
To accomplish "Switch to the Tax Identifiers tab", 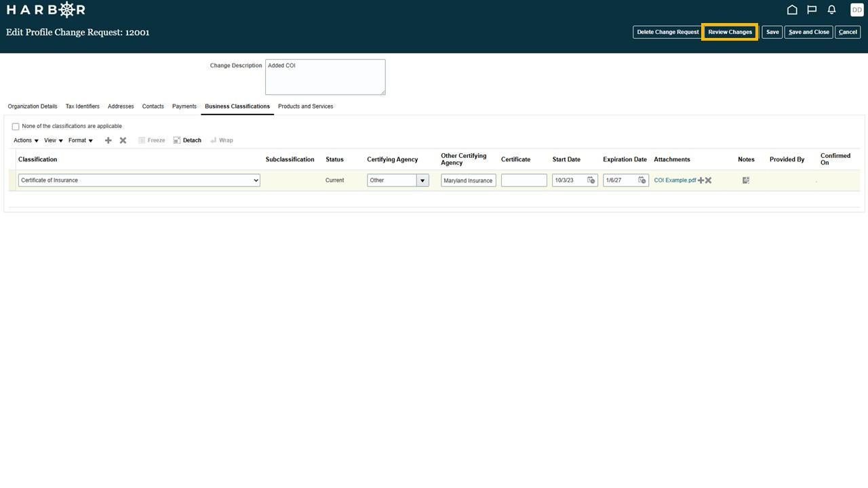I will [82, 106].
